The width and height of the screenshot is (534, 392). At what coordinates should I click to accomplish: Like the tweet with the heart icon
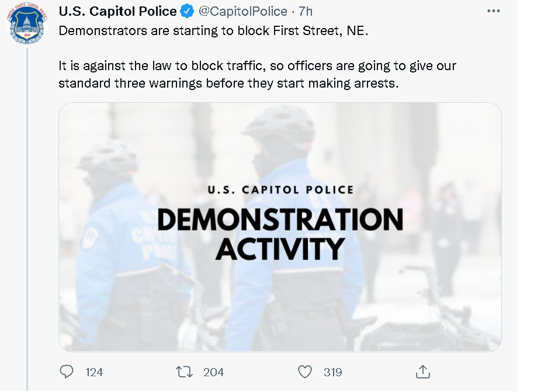[305, 372]
